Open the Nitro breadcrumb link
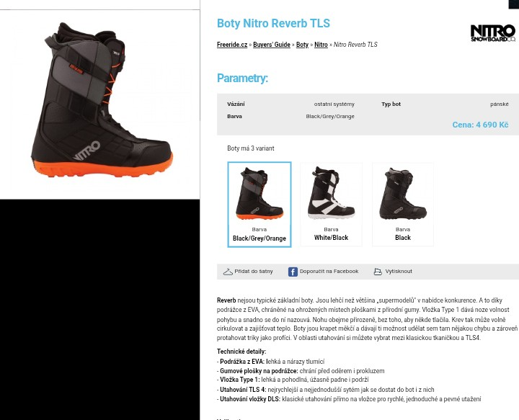 321,45
